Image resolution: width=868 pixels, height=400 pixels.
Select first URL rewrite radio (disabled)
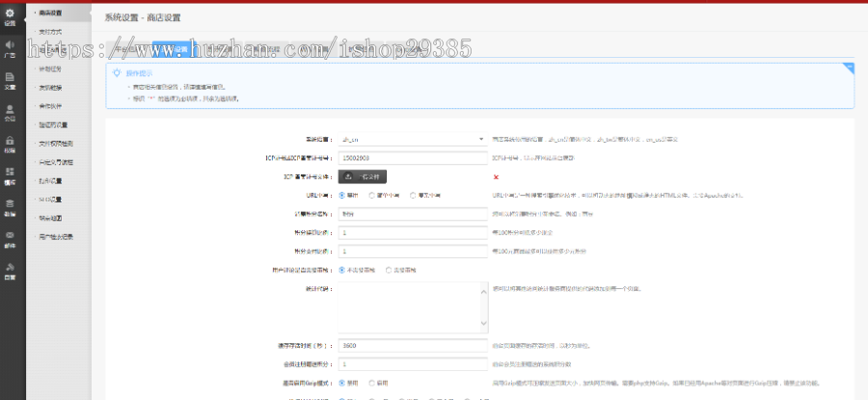(x=342, y=196)
